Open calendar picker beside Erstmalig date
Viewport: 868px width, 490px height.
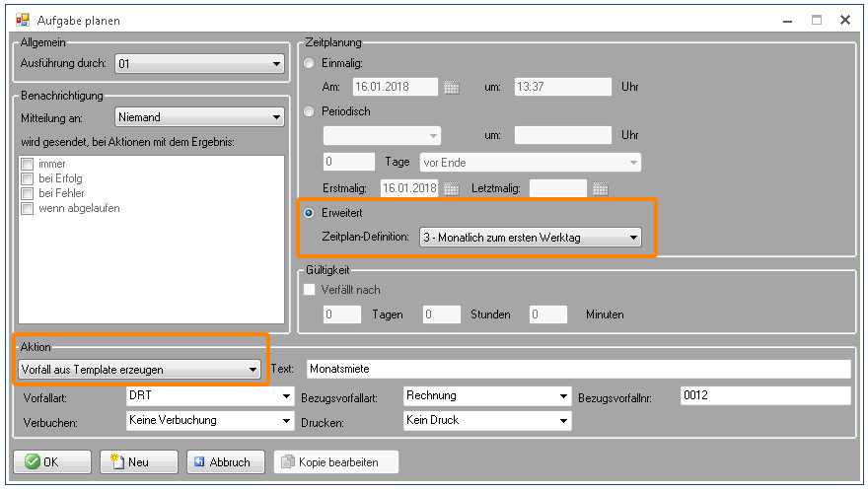click(x=452, y=188)
